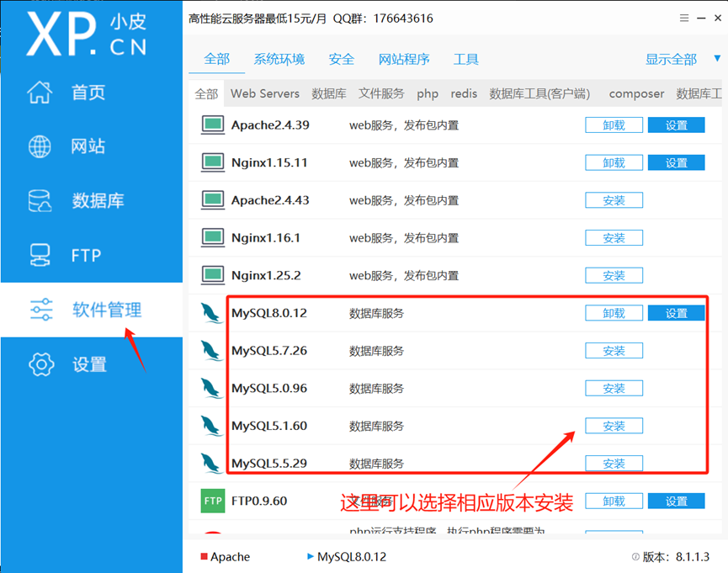This screenshot has width=728, height=573.
Task: Click the gear icon beside 设置 in the sidebar
Action: pyautogui.click(x=41, y=364)
